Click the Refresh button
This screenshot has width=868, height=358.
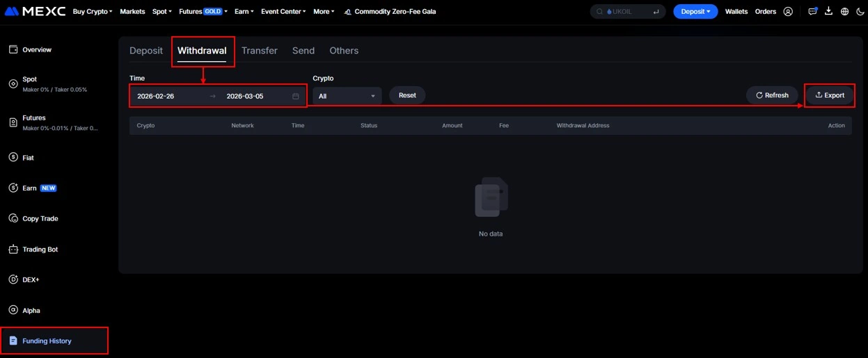[772, 95]
